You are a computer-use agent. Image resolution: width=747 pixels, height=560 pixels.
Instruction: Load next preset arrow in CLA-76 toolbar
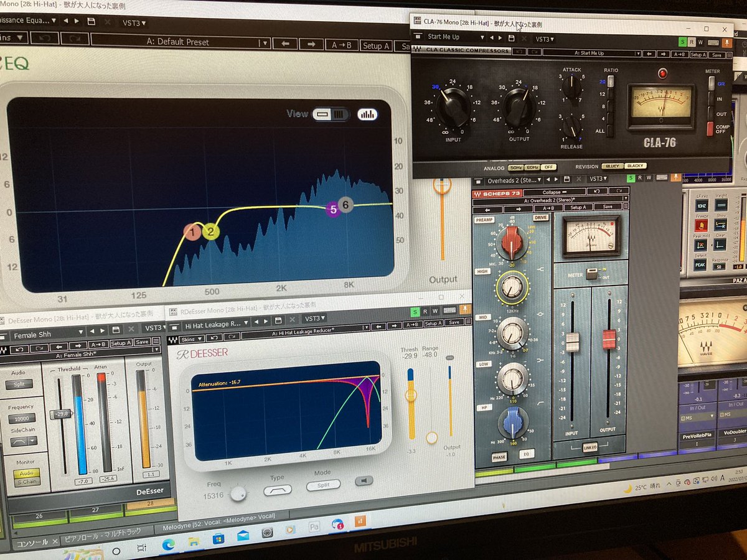pos(663,54)
